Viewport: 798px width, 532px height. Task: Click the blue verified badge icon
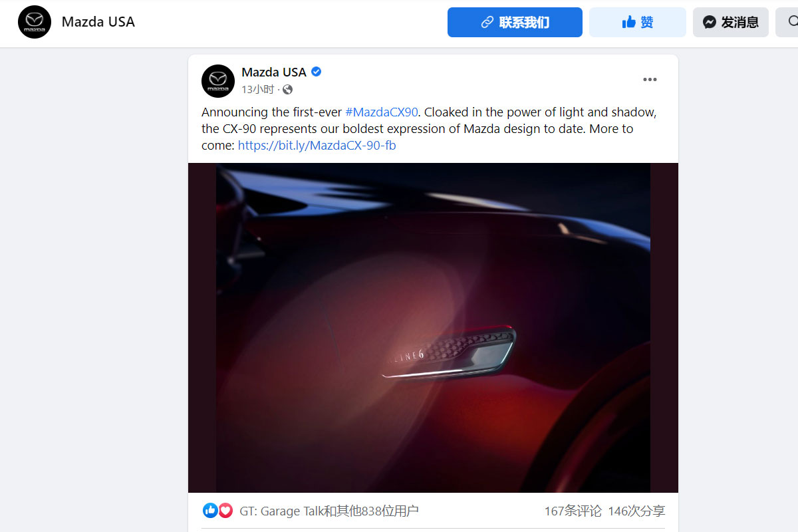317,72
